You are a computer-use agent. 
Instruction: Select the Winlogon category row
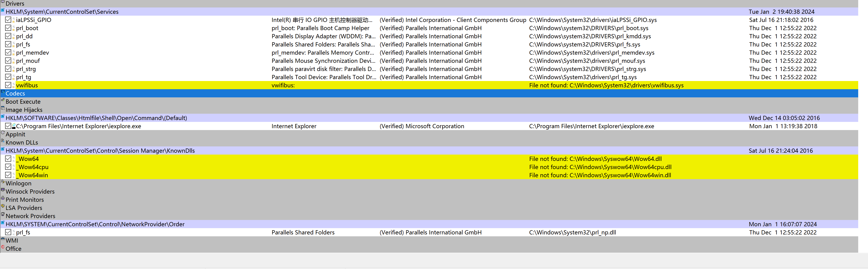tap(18, 183)
